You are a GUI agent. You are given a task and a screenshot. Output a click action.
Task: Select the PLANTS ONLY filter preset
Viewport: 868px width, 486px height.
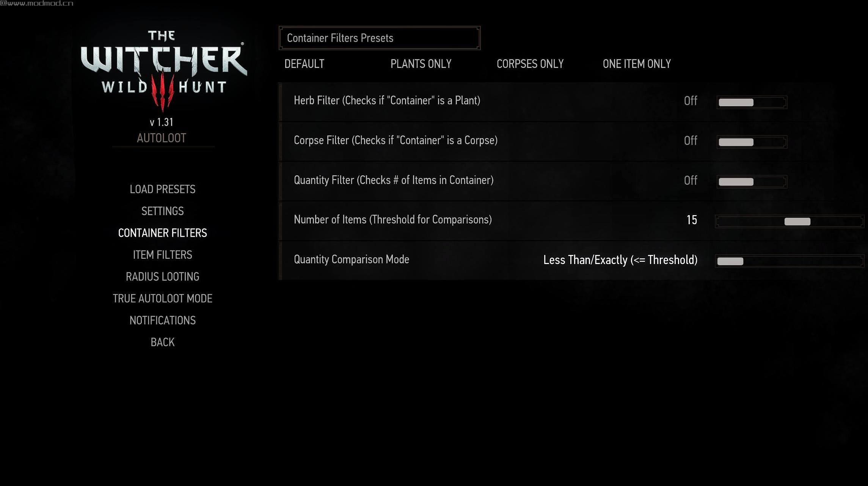420,64
